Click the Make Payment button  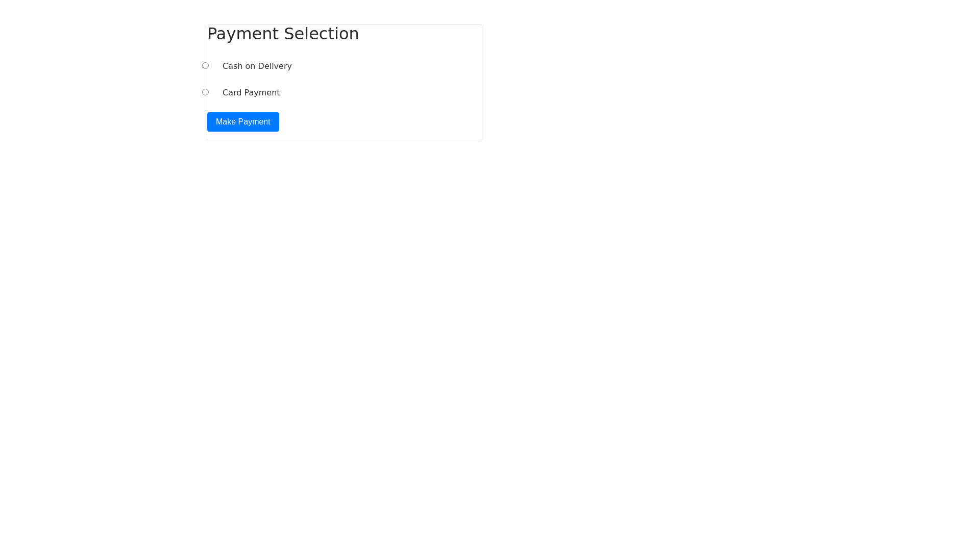(x=243, y=122)
